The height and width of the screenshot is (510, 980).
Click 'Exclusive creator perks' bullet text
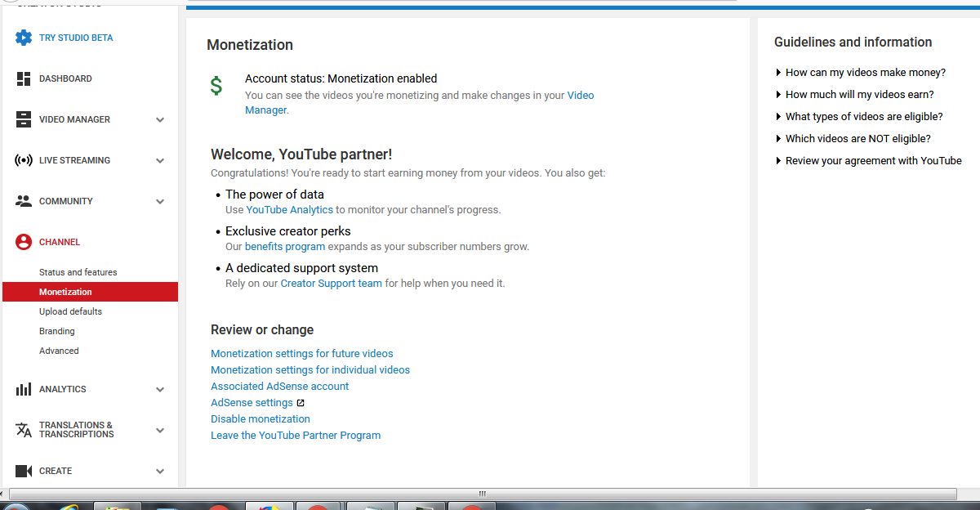click(x=288, y=231)
